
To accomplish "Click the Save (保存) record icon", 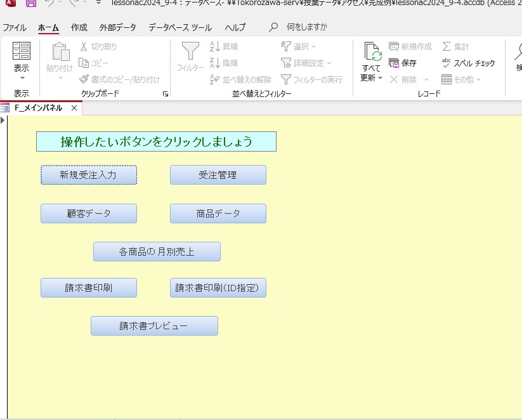I will (394, 63).
